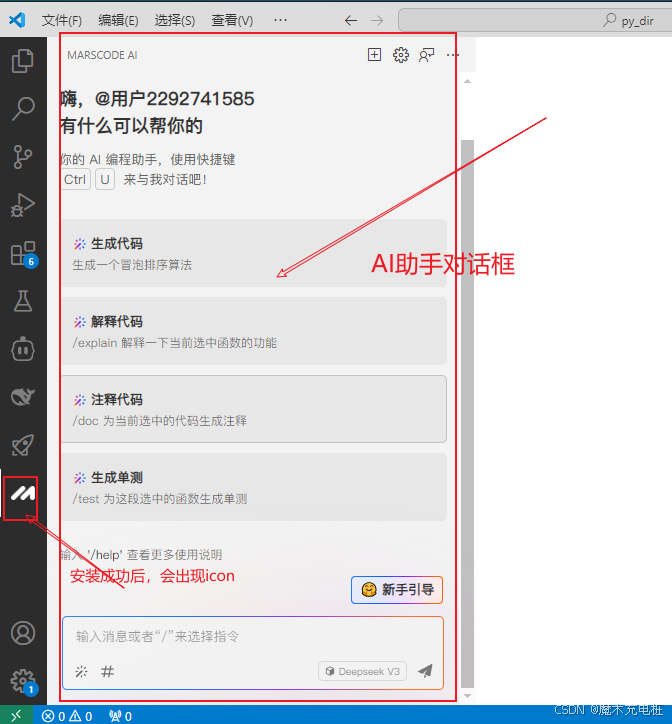Open the Extensions view with badge 6
This screenshot has height=724, width=672.
[x=24, y=254]
